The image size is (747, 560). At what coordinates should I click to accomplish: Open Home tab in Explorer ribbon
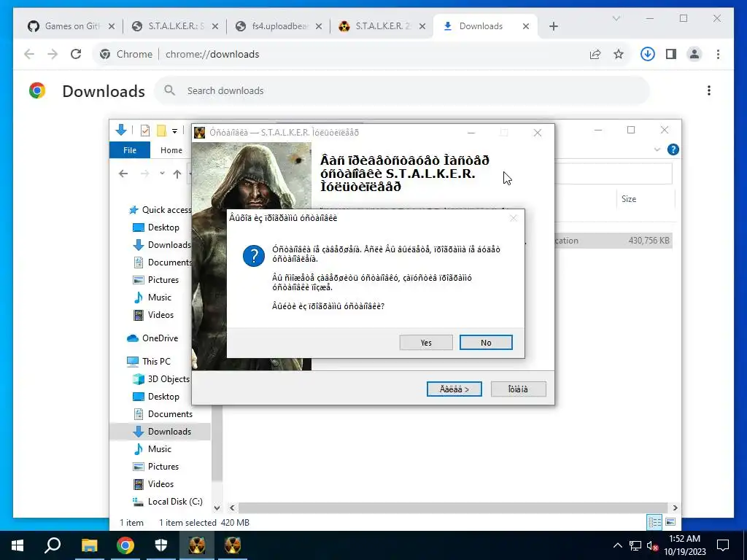(x=171, y=150)
